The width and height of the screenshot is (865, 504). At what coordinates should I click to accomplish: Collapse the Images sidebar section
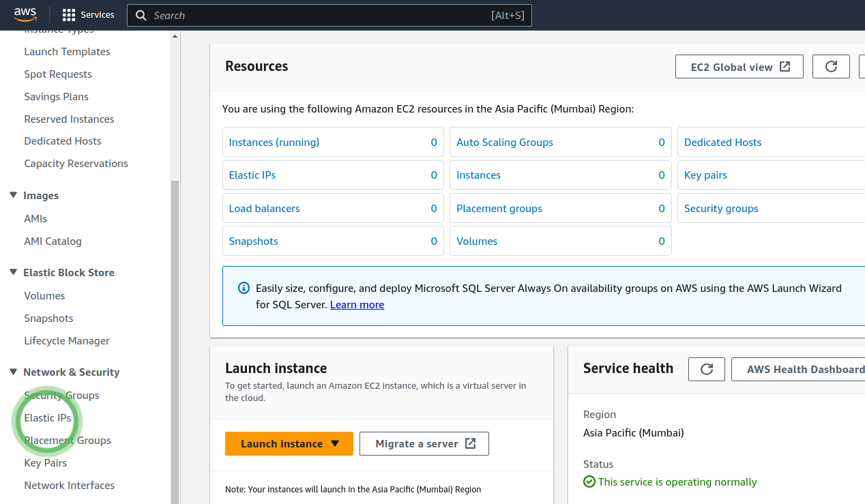(13, 195)
